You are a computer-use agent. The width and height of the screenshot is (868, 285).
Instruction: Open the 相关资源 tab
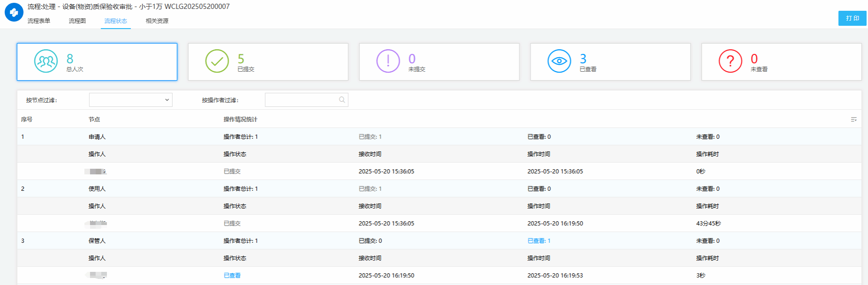tap(157, 21)
